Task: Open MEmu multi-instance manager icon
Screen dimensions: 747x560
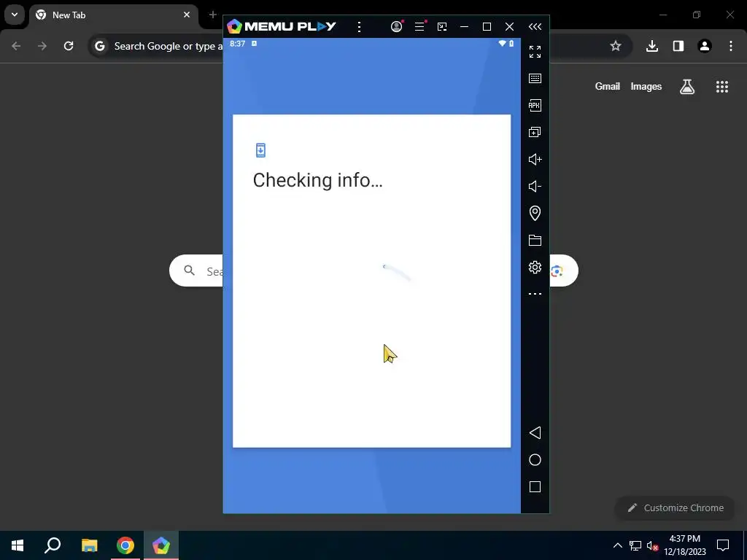Action: coord(535,132)
